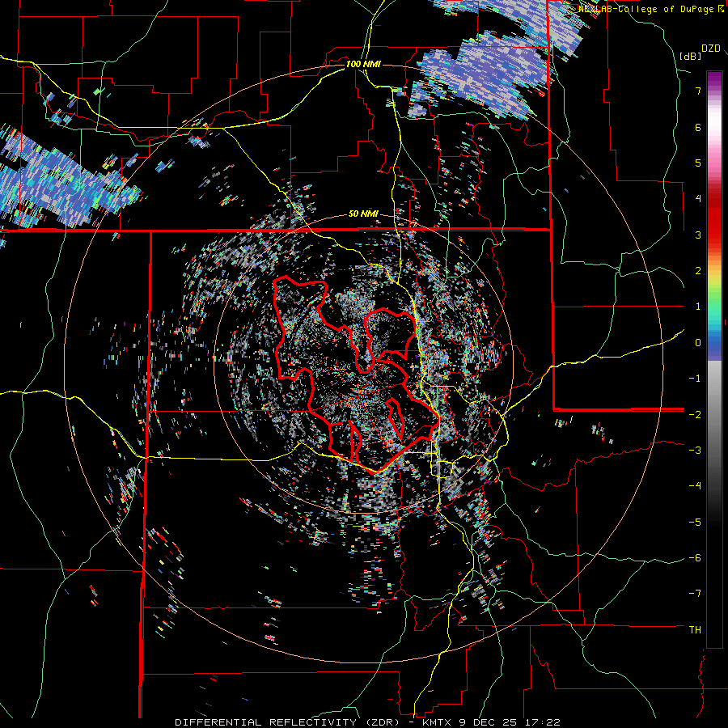This screenshot has width=728, height=728.
Task: Click the "6" value on the scale
Action: pyautogui.click(x=698, y=127)
